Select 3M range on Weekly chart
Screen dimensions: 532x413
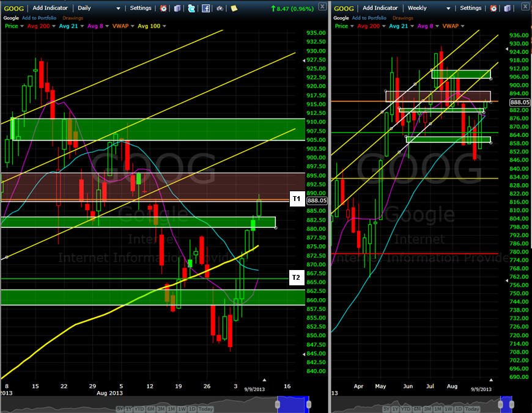click(x=427, y=409)
